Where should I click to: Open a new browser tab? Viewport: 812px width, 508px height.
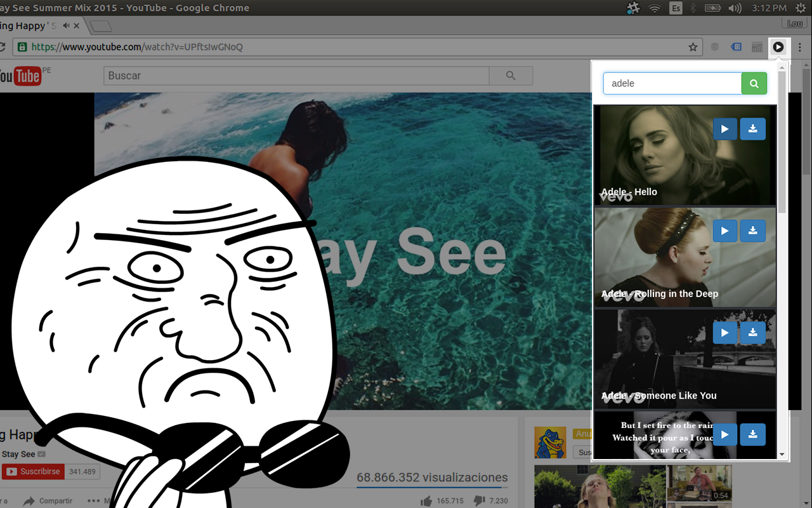[99, 27]
